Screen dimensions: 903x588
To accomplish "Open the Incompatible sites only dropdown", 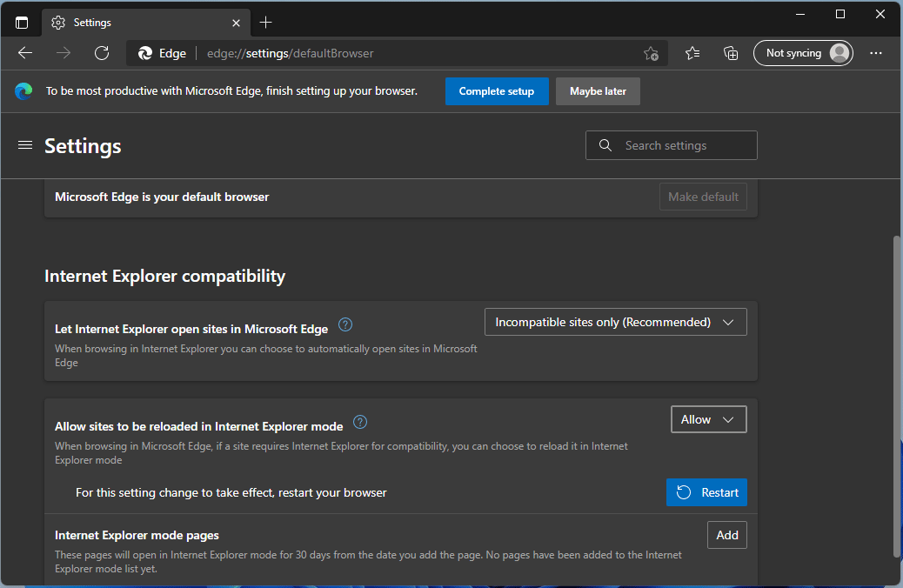I will 615,321.
